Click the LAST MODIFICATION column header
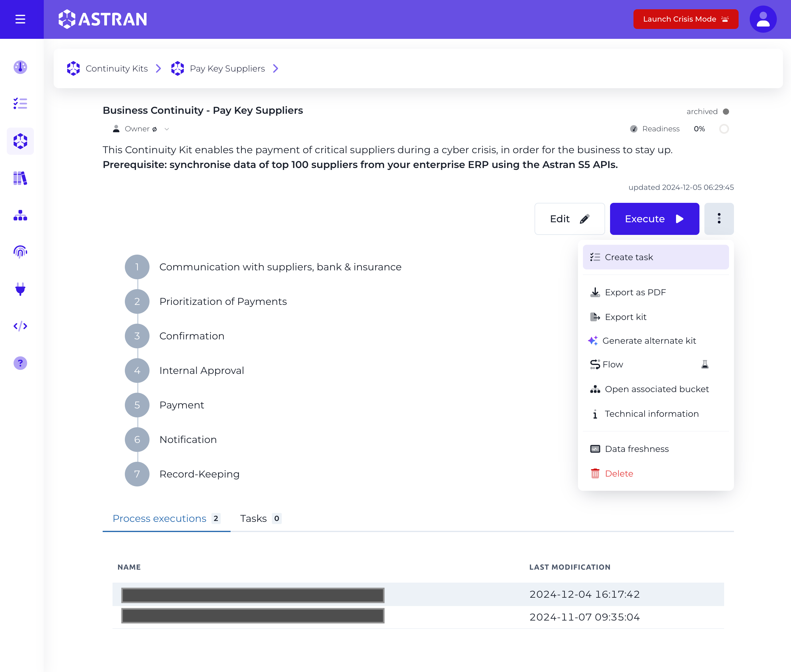The height and width of the screenshot is (672, 791). [570, 567]
